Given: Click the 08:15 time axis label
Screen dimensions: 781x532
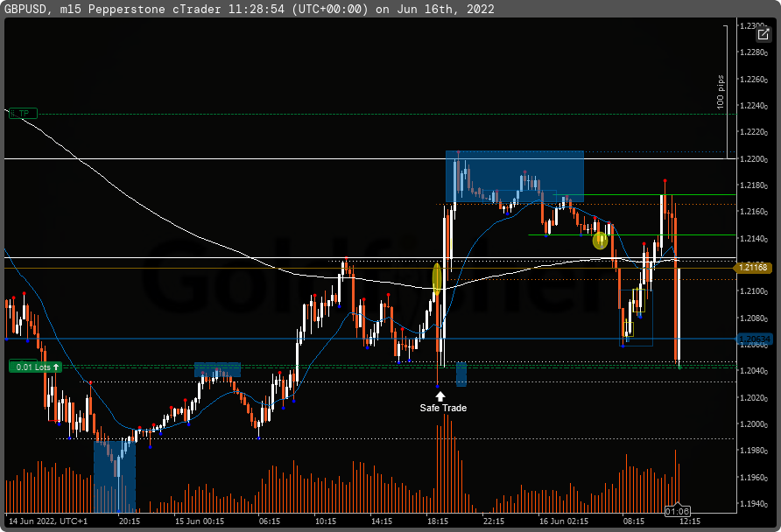Looking at the screenshot, I should pyautogui.click(x=634, y=521).
